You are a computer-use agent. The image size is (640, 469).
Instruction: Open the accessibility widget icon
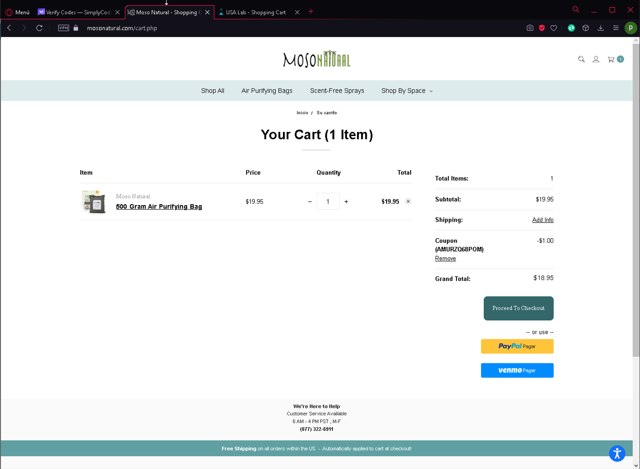click(x=617, y=453)
